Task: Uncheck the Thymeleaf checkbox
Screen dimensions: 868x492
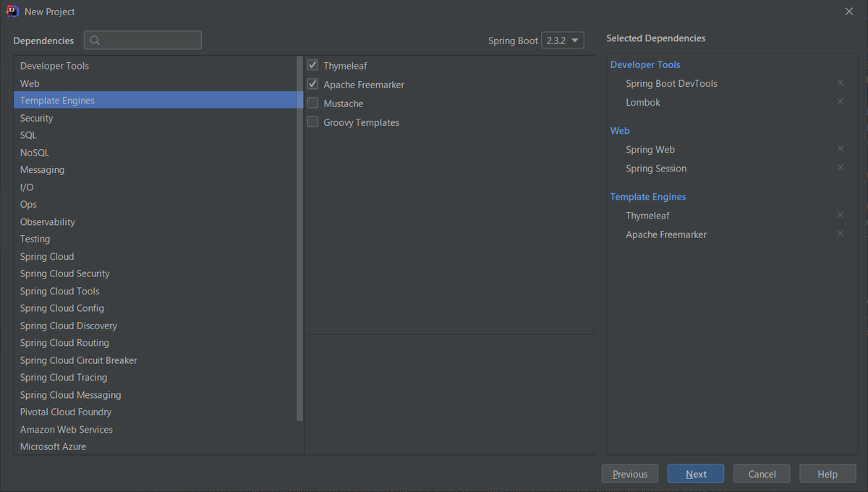Action: pyautogui.click(x=312, y=65)
